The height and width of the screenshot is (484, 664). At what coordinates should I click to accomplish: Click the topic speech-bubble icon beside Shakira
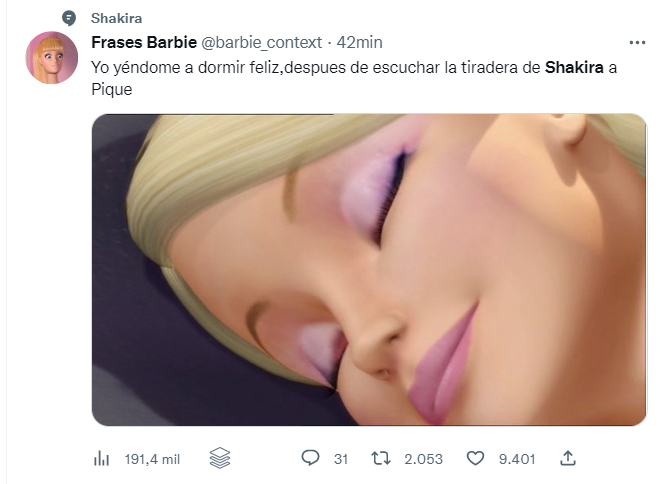68,18
